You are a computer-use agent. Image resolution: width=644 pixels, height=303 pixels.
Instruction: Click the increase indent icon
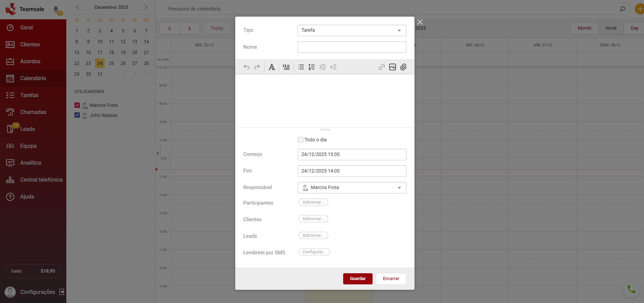(322, 67)
